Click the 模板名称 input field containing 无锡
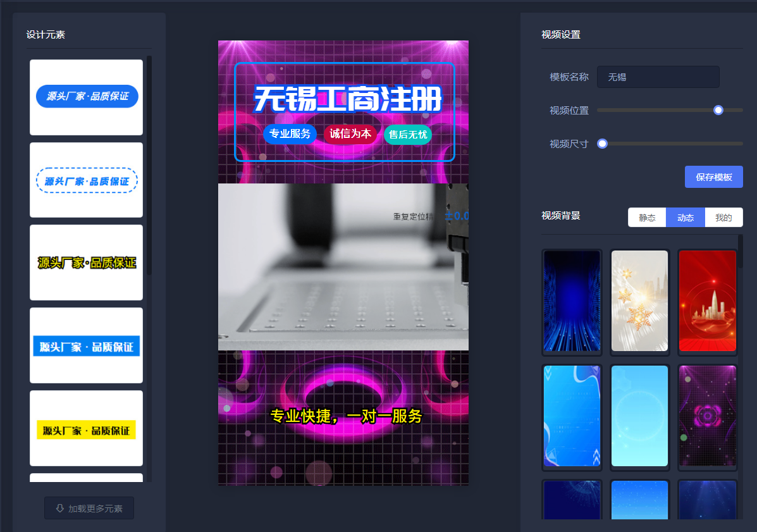 pyautogui.click(x=658, y=77)
